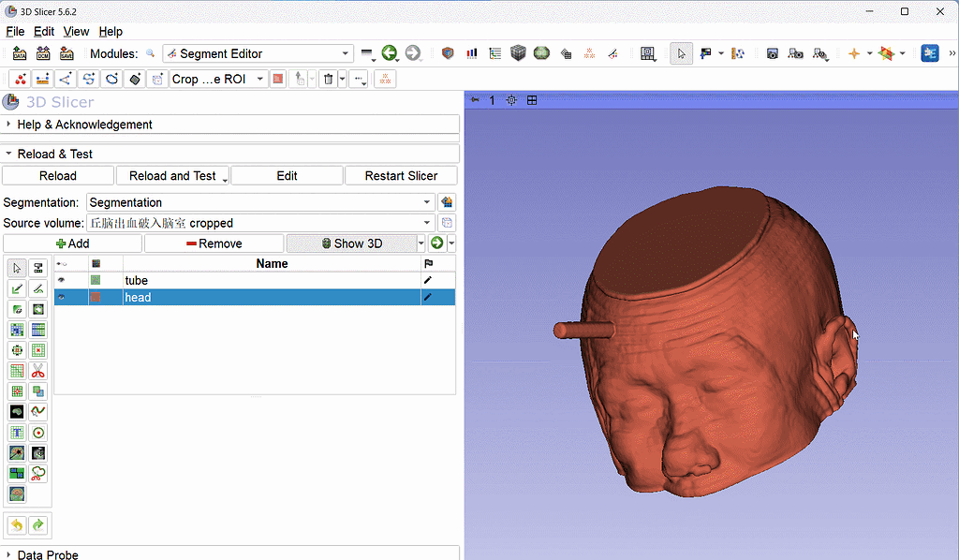Go back to previous module with green arrow

[389, 53]
